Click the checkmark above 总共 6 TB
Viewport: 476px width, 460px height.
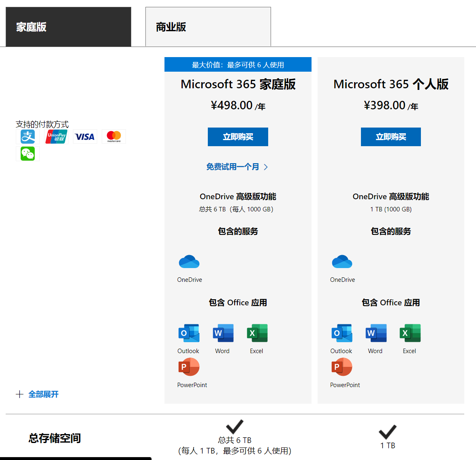click(x=235, y=427)
